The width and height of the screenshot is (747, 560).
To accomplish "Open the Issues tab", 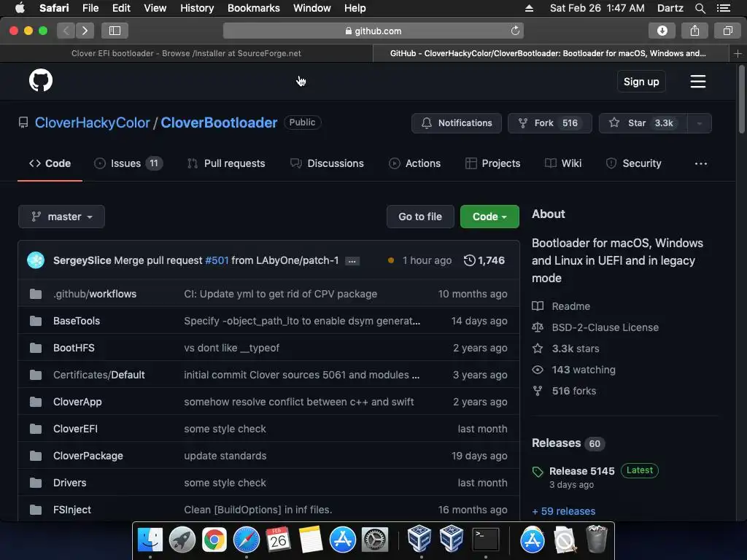I will coord(128,164).
